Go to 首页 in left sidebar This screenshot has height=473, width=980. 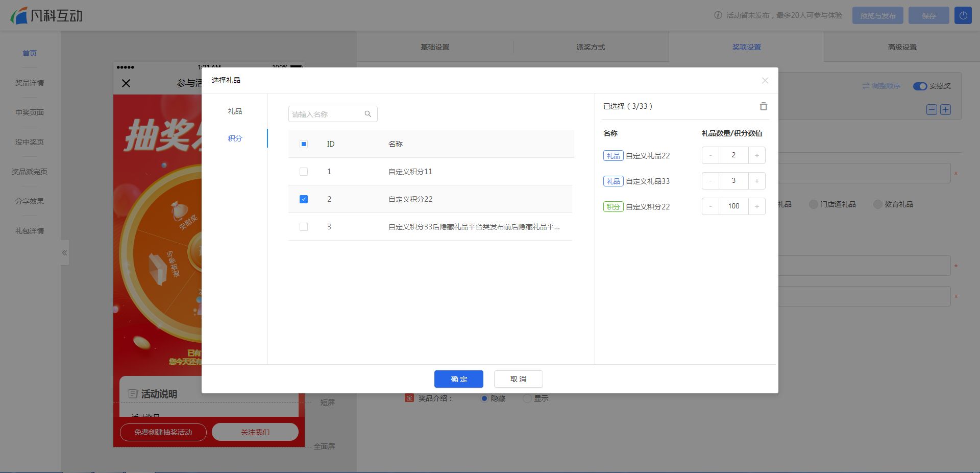point(30,53)
